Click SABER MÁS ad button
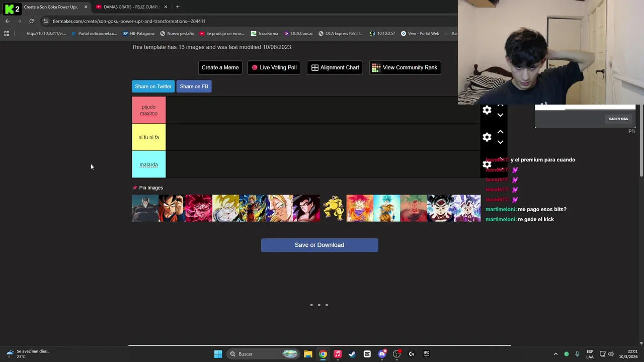The image size is (644, 362). coord(618,119)
